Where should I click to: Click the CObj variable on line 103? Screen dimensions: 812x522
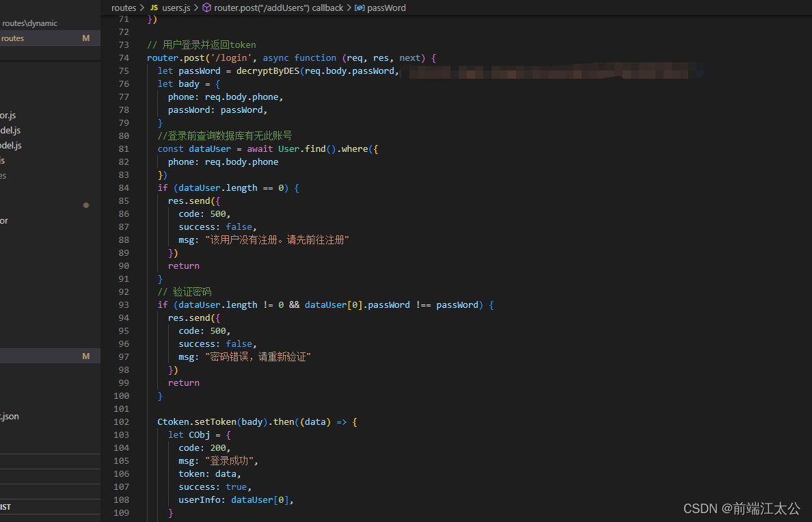[200, 435]
